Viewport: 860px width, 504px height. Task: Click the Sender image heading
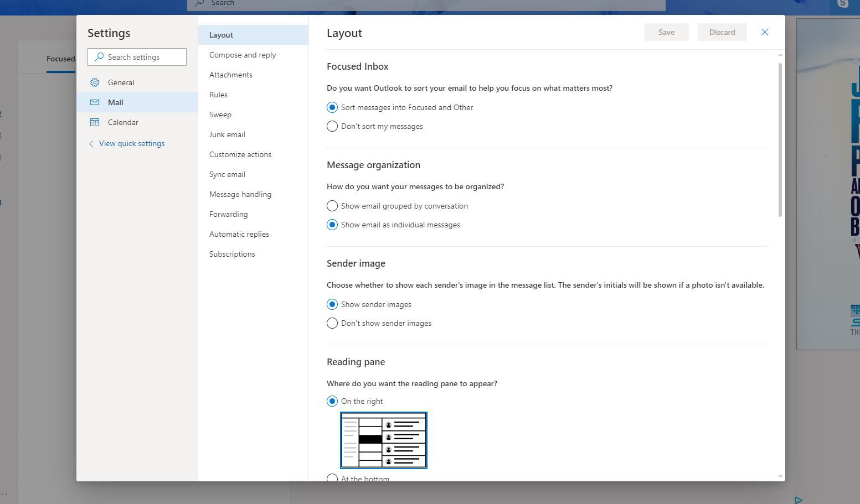pyautogui.click(x=356, y=263)
